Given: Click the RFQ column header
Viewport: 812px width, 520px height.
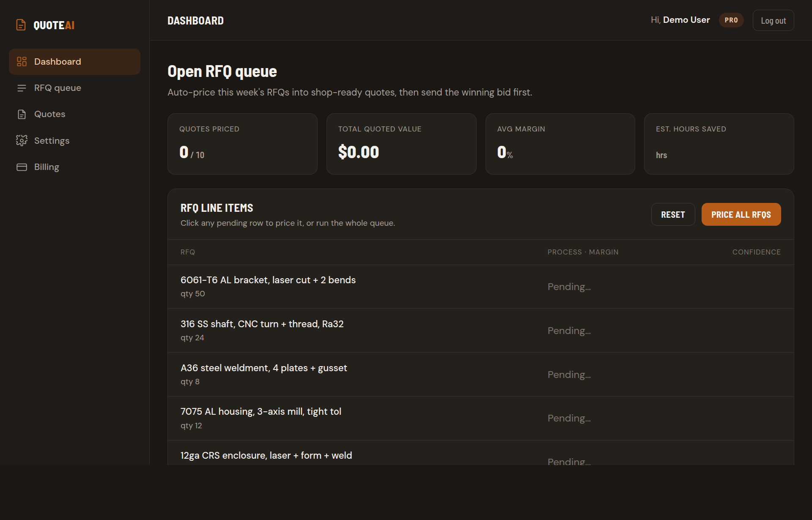Looking at the screenshot, I should click(188, 252).
